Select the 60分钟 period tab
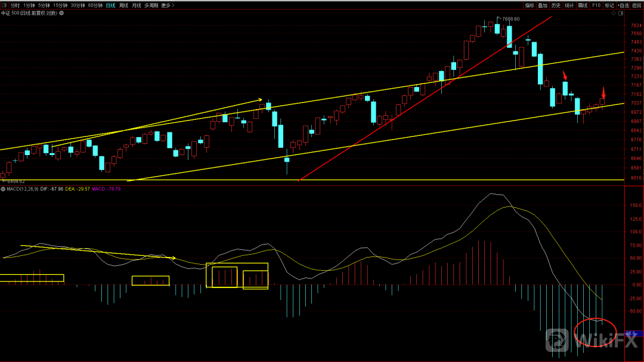The height and width of the screenshot is (362, 644). (95, 5)
